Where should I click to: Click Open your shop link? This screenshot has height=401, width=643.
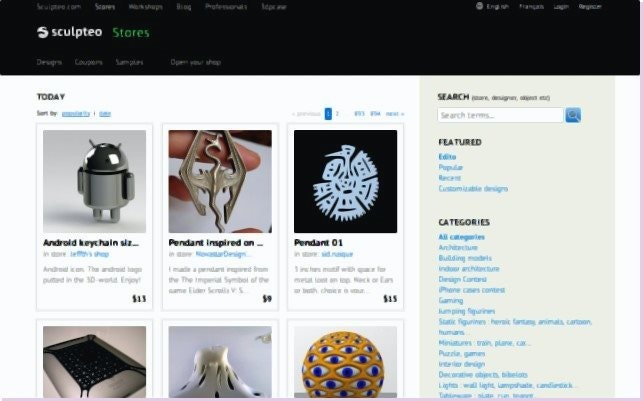pos(196,62)
